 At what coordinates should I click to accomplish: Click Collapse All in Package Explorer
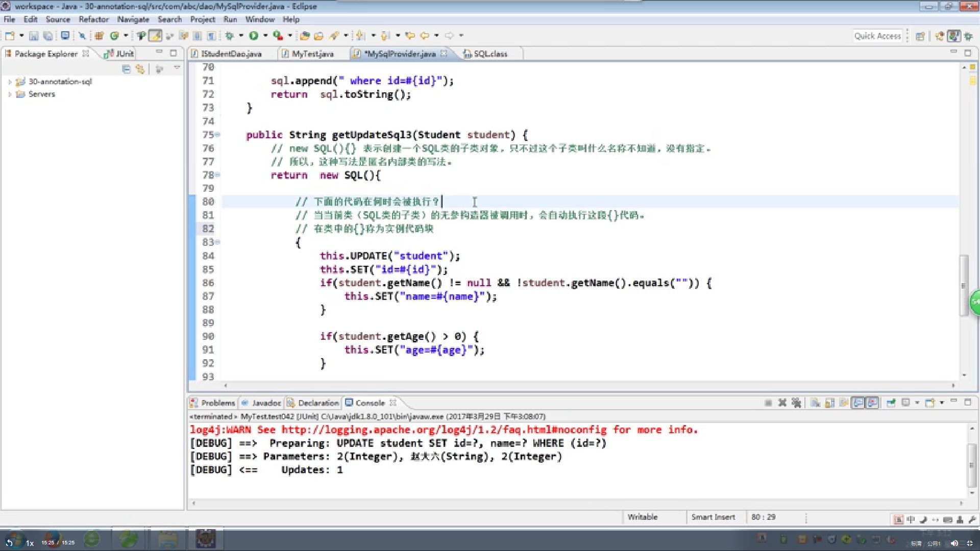(x=126, y=69)
